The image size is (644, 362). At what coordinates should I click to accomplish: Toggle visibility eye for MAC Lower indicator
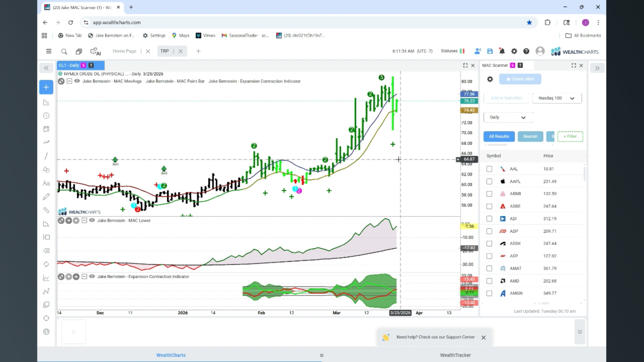(x=92, y=220)
